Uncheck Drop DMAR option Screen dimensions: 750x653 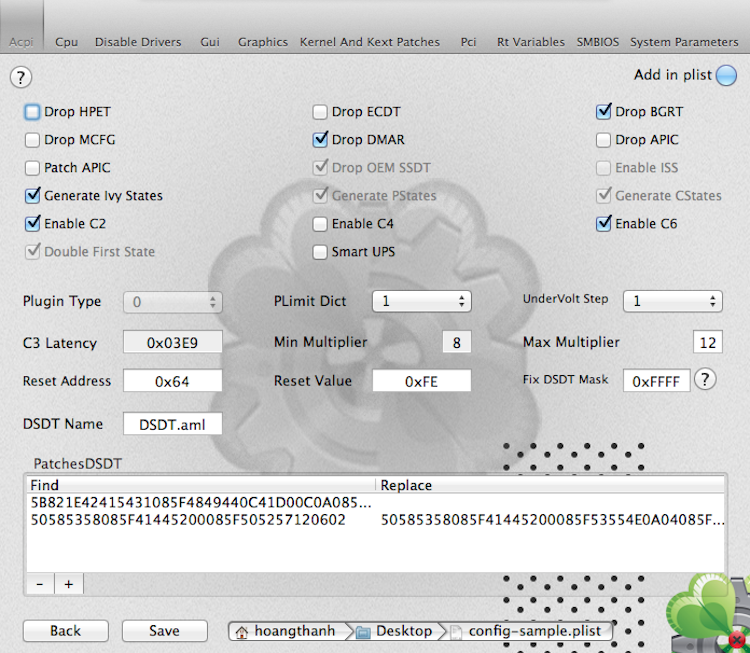pyautogui.click(x=320, y=140)
